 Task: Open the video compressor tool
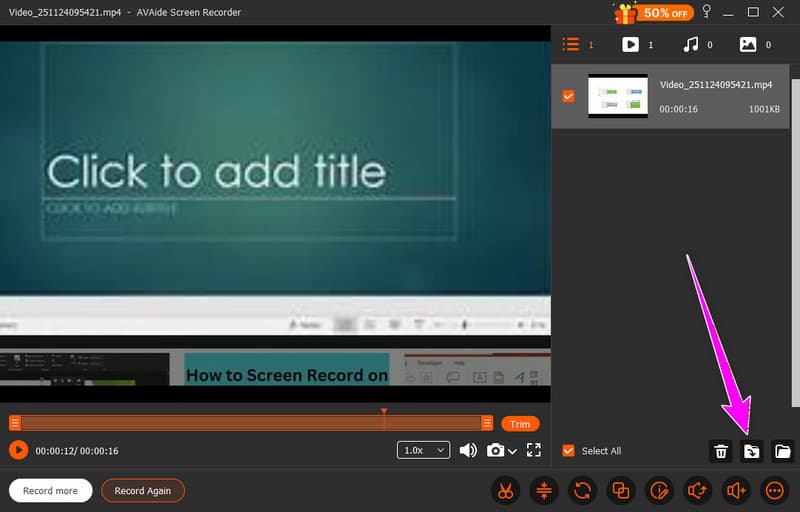[x=544, y=490]
